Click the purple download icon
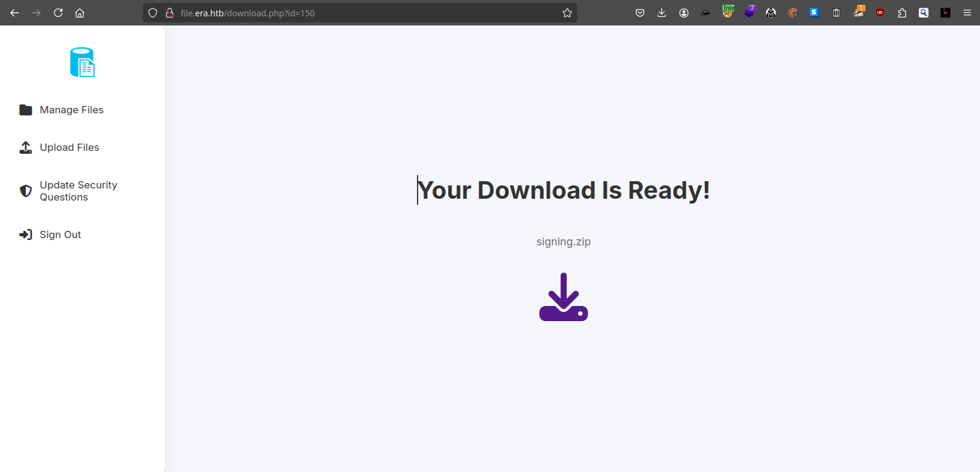Screen dimensions: 980x472 (563, 297)
